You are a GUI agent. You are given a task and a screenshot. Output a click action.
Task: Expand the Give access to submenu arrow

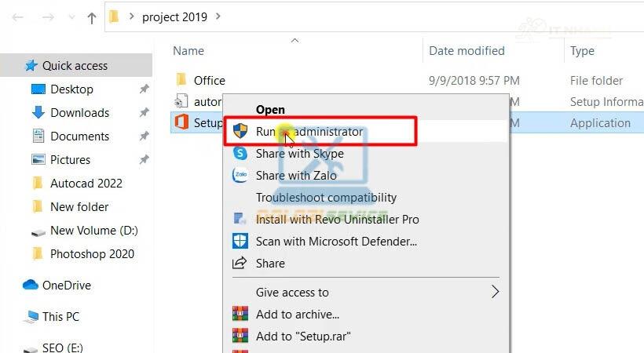(495, 293)
